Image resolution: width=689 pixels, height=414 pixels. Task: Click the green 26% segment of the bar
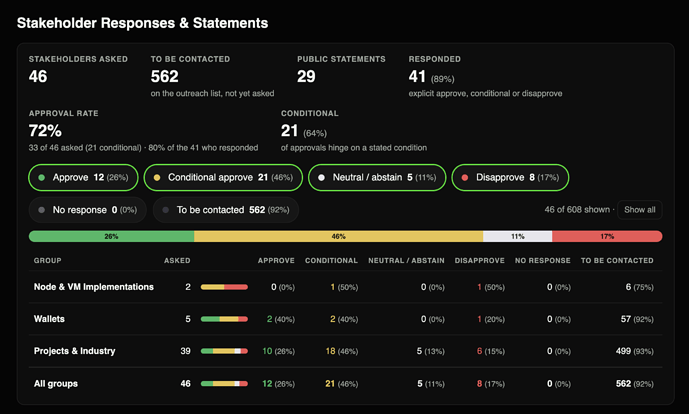click(112, 236)
